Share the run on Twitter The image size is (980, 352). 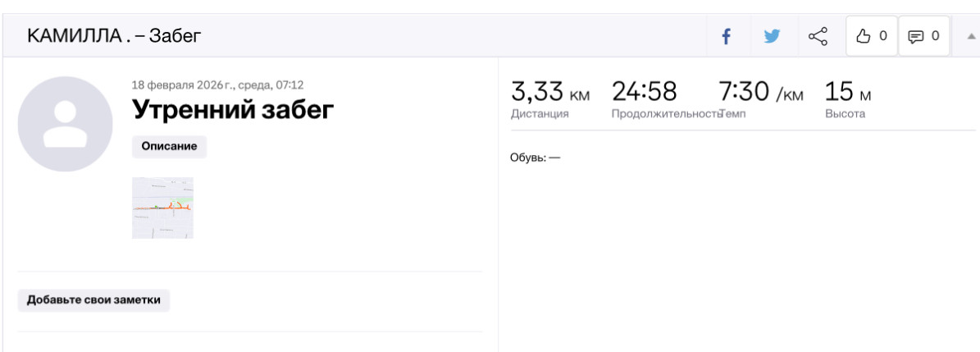click(x=772, y=36)
